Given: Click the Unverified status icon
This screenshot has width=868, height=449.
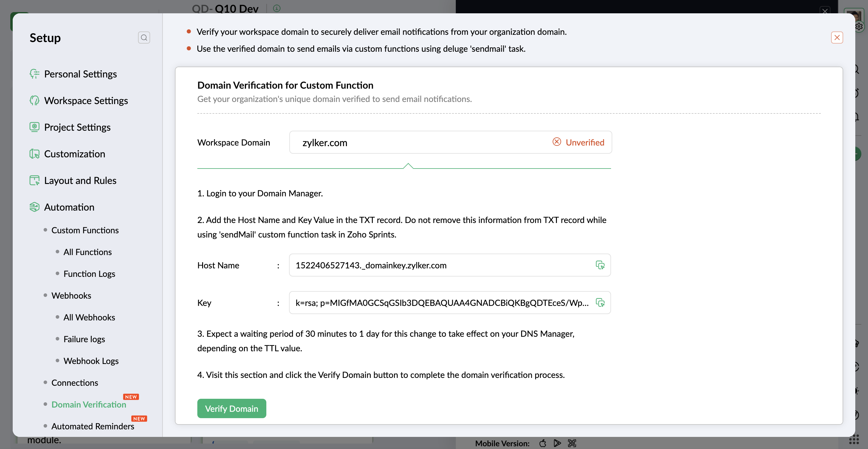Looking at the screenshot, I should coord(557,142).
